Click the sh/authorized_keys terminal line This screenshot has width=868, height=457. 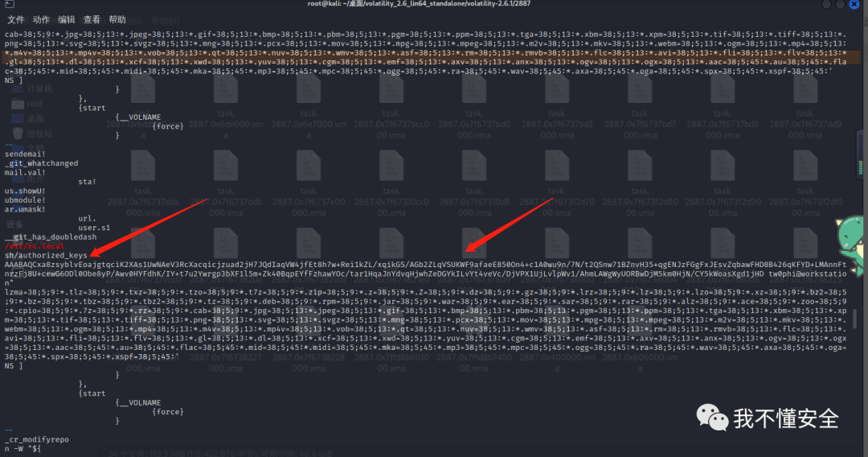46,255
